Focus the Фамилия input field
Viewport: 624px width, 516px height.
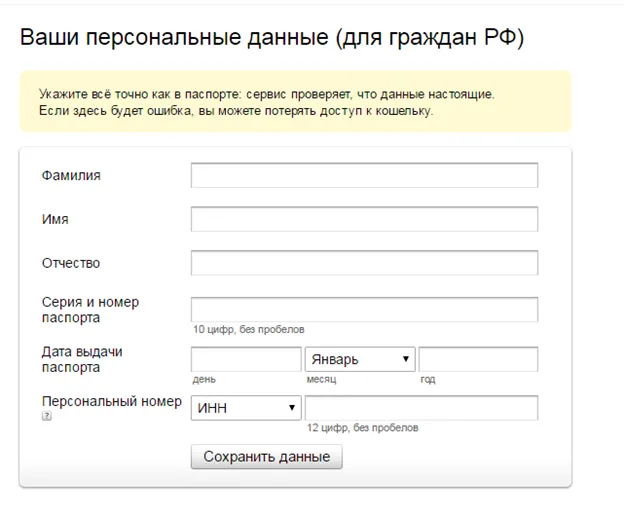(x=364, y=176)
